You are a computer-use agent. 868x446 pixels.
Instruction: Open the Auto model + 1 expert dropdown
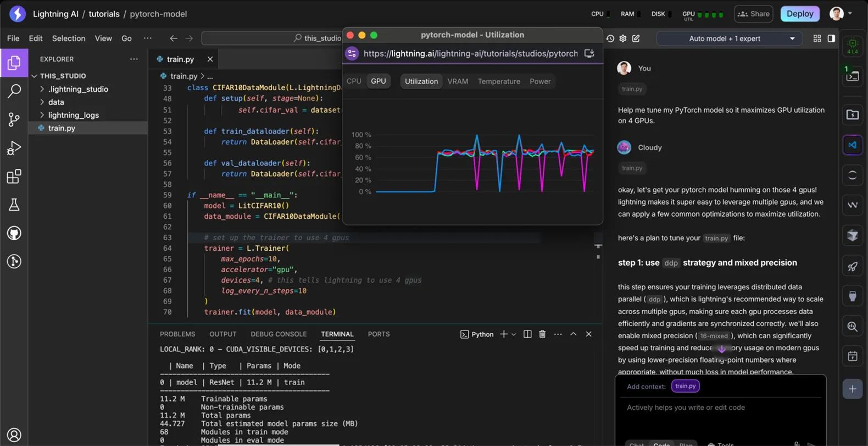coord(728,38)
